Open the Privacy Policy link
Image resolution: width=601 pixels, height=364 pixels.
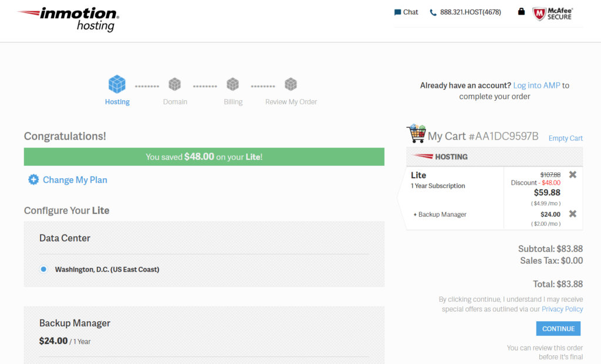click(562, 309)
